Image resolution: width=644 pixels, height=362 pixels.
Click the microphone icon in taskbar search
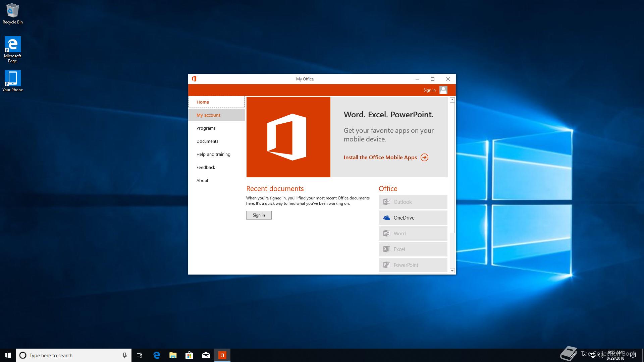coord(124,355)
